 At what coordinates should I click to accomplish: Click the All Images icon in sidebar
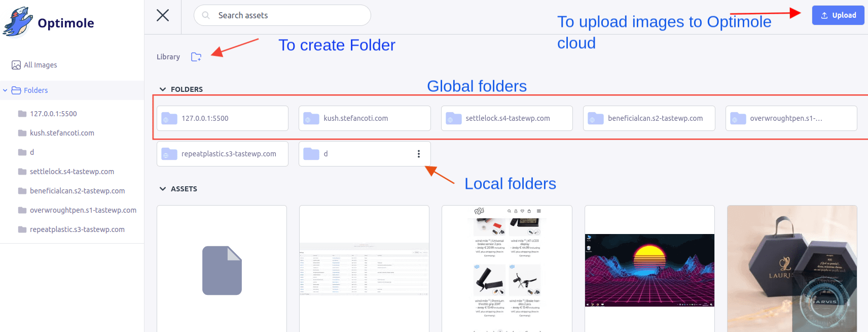pos(16,65)
